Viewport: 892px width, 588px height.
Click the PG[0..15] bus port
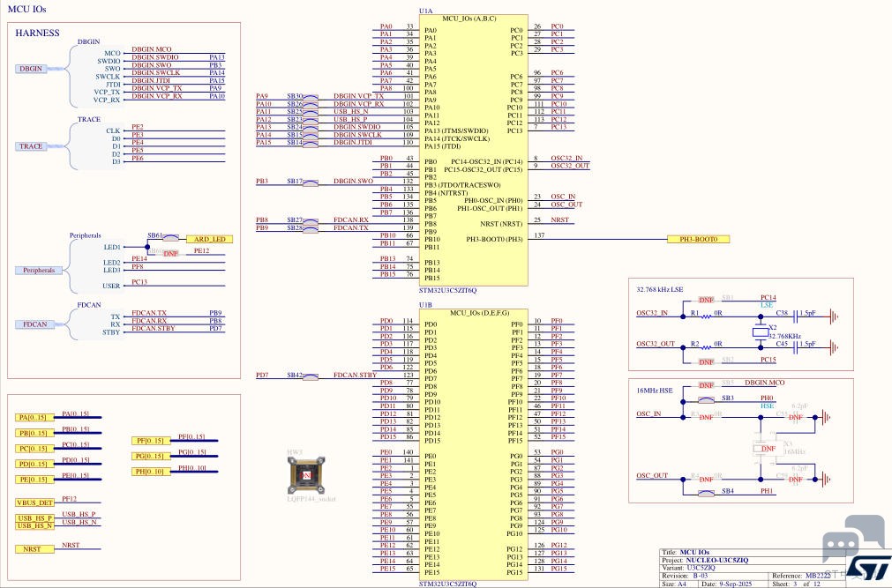click(152, 456)
